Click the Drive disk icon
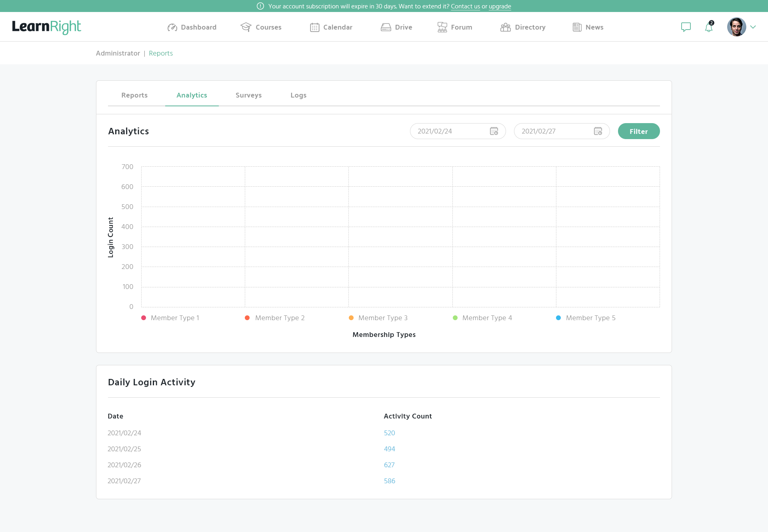 (386, 27)
